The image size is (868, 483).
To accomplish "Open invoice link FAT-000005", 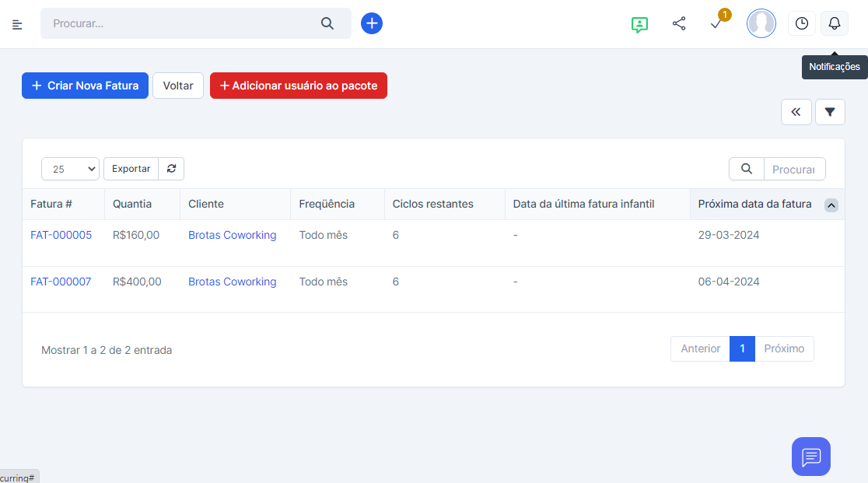I will coord(61,235).
